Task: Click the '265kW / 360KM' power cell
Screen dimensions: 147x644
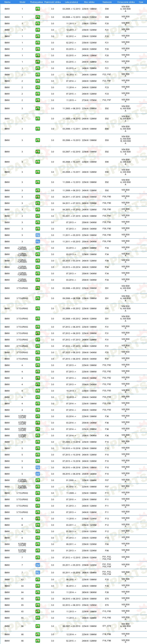Action: click(89, 592)
